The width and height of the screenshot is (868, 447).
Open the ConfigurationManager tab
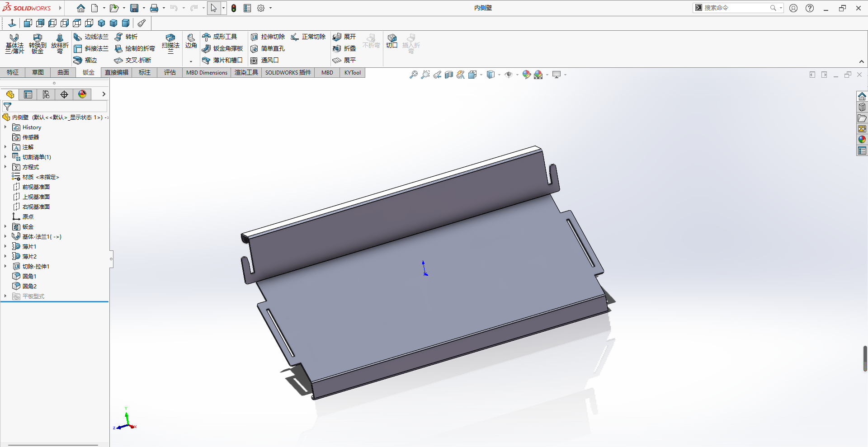pos(46,94)
